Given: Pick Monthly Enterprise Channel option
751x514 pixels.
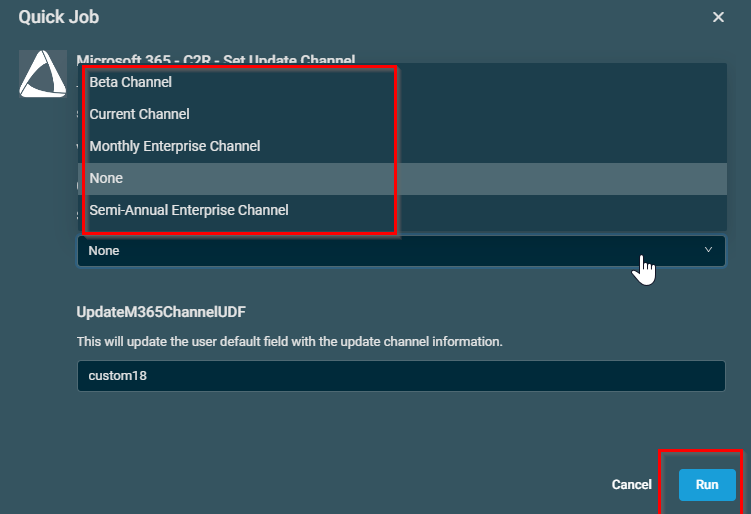Looking at the screenshot, I should [175, 146].
